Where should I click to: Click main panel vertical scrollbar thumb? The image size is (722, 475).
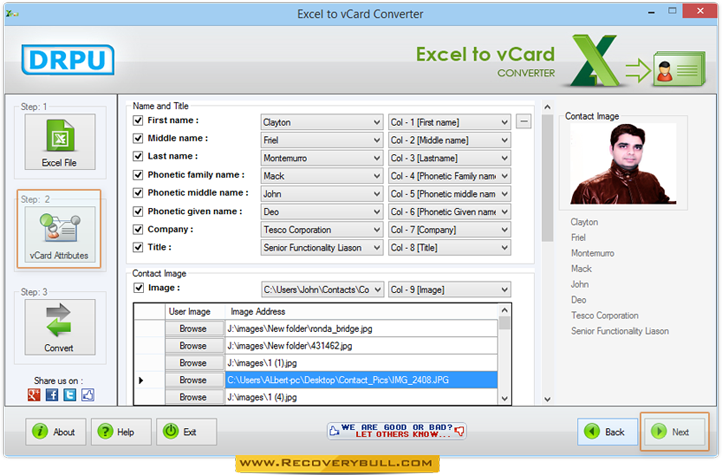point(547,178)
